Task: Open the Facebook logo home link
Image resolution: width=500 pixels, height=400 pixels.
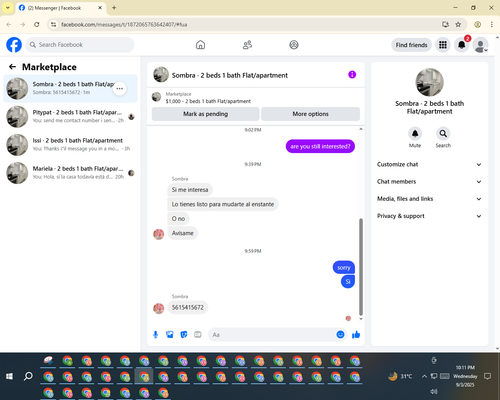Action: [x=14, y=45]
